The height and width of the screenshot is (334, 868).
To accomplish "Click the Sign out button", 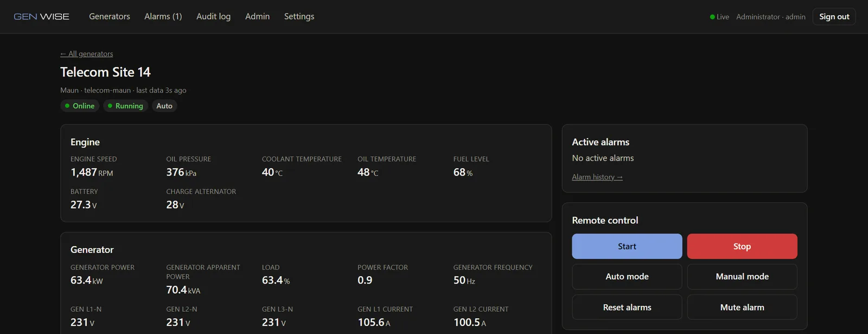I will [x=834, y=17].
